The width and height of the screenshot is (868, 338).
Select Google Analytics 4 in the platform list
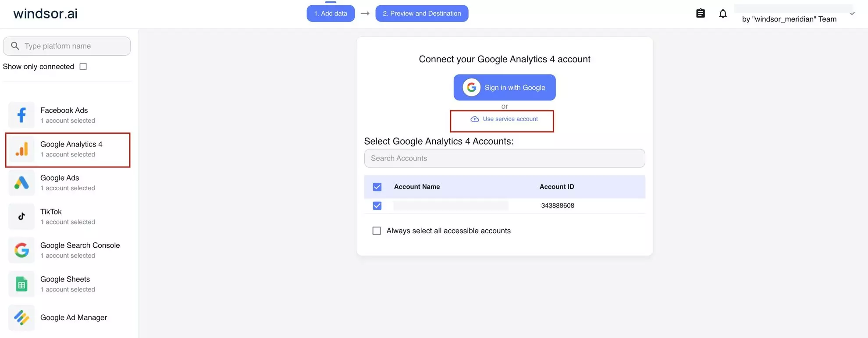tap(68, 149)
